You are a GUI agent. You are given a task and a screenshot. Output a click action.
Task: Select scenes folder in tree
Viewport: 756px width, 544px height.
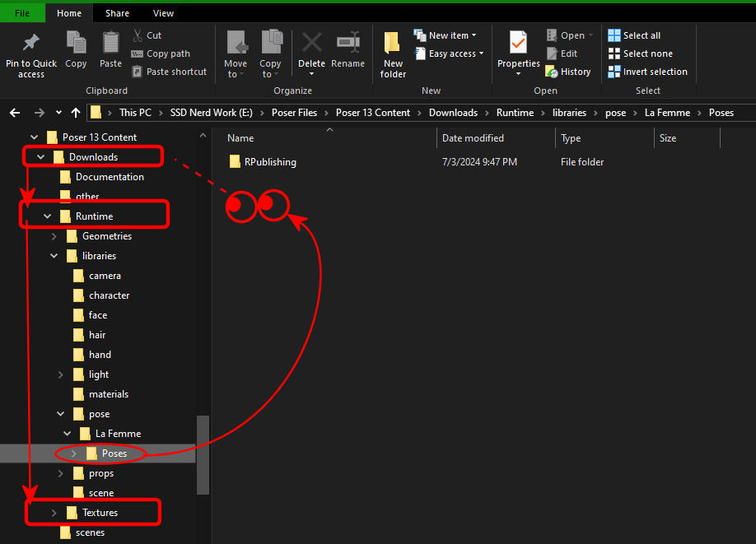point(90,532)
